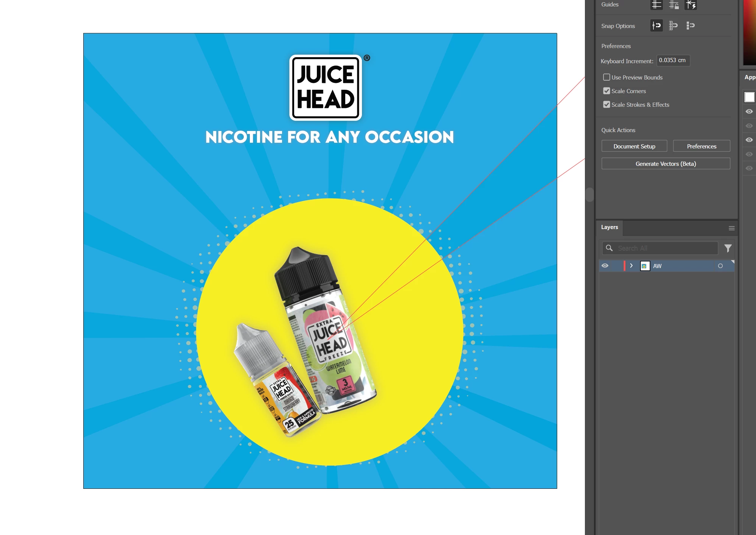
Task: Expand the AW layer chevron
Action: pyautogui.click(x=631, y=266)
